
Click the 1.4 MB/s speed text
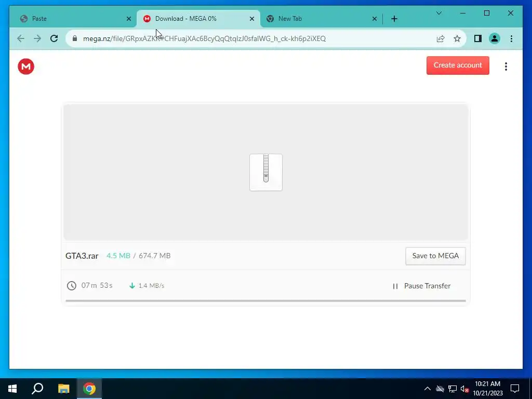(x=151, y=286)
